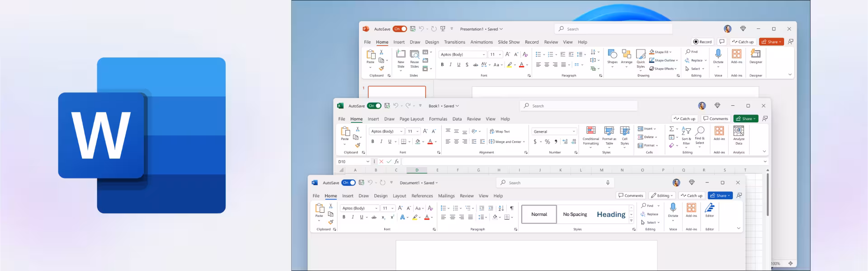Open the Page Layout tab in Excel
Screen dimensions: 868x271
pyautogui.click(x=412, y=119)
